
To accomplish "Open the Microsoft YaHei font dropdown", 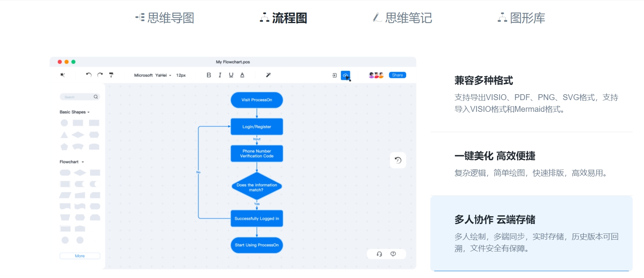I will (153, 75).
